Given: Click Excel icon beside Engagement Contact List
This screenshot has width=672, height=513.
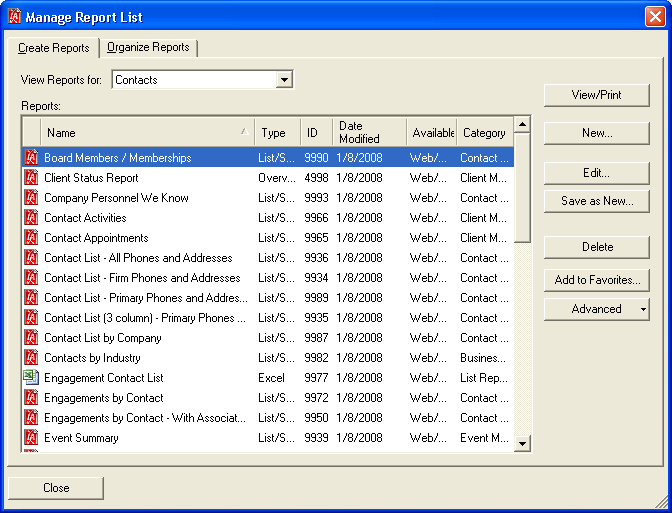Looking at the screenshot, I should (x=31, y=378).
